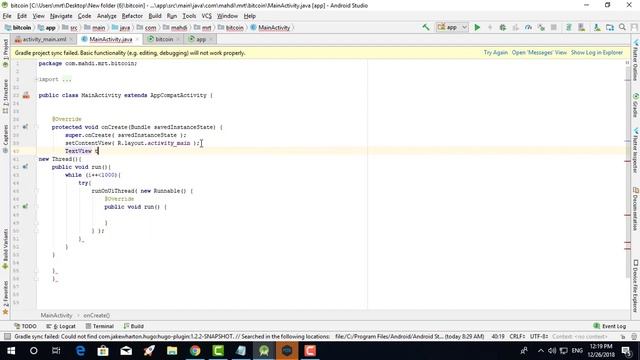
Task: Click top red error stripe marker
Action: click(x=627, y=161)
